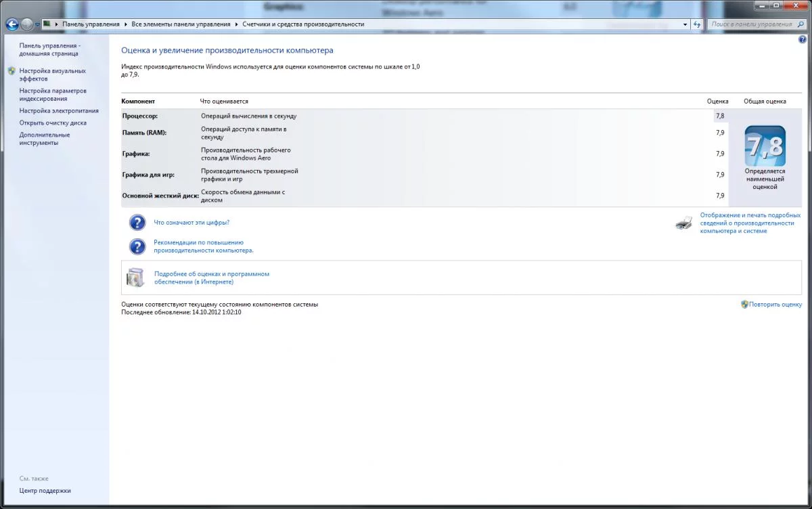Open 'Настройка электропитания' link
The width and height of the screenshot is (812, 509).
point(59,110)
